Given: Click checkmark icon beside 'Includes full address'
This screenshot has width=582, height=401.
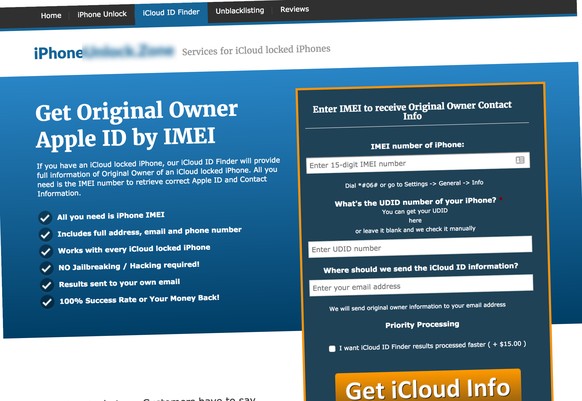Looking at the screenshot, I should [x=45, y=234].
